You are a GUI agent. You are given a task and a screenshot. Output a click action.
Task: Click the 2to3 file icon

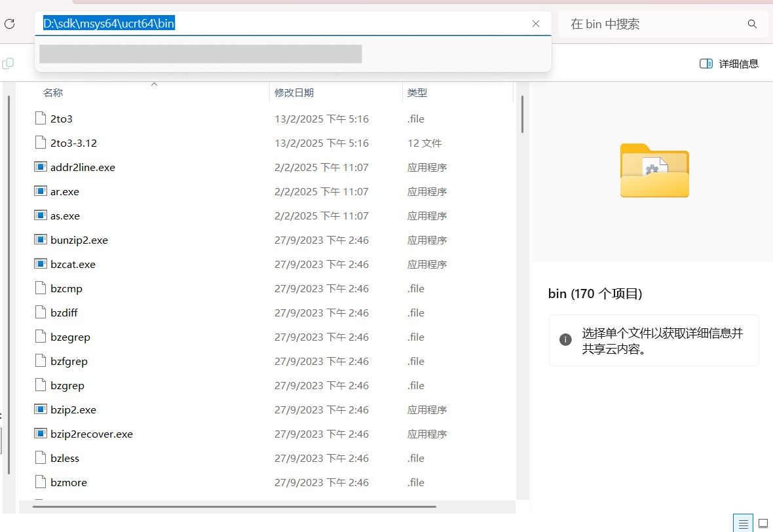41,119
